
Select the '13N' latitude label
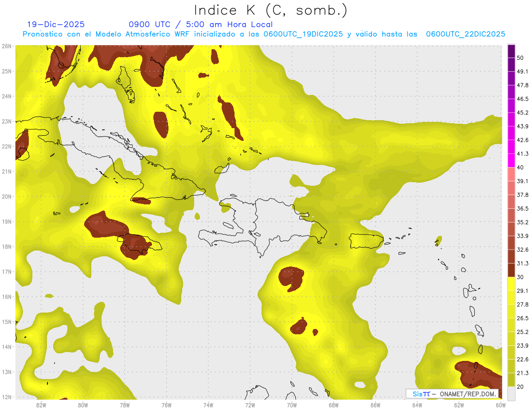tap(6, 372)
